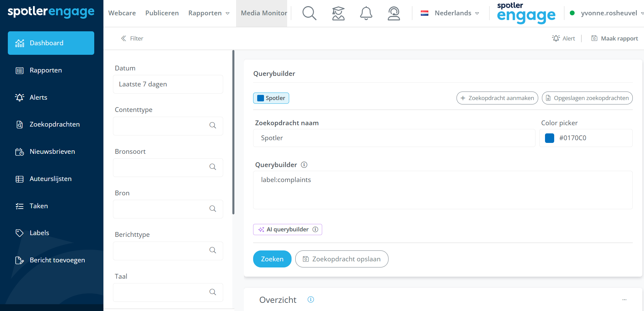Open the Bron filter field

click(168, 209)
